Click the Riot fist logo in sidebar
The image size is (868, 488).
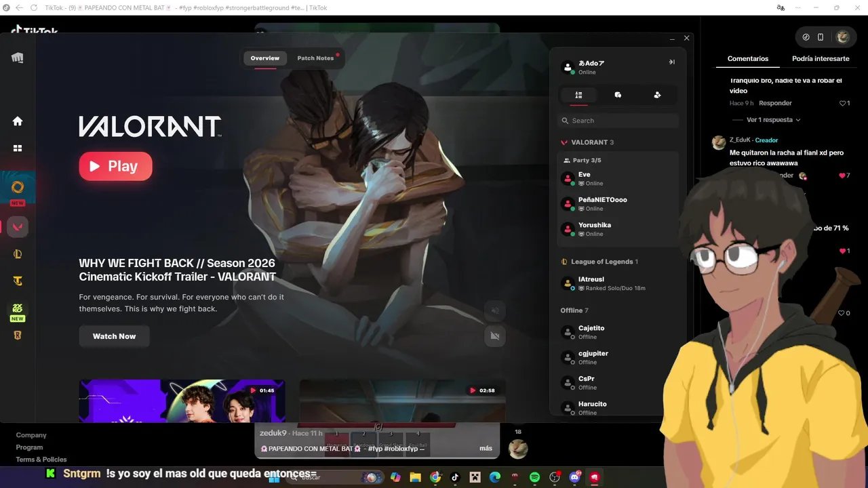pos(18,58)
